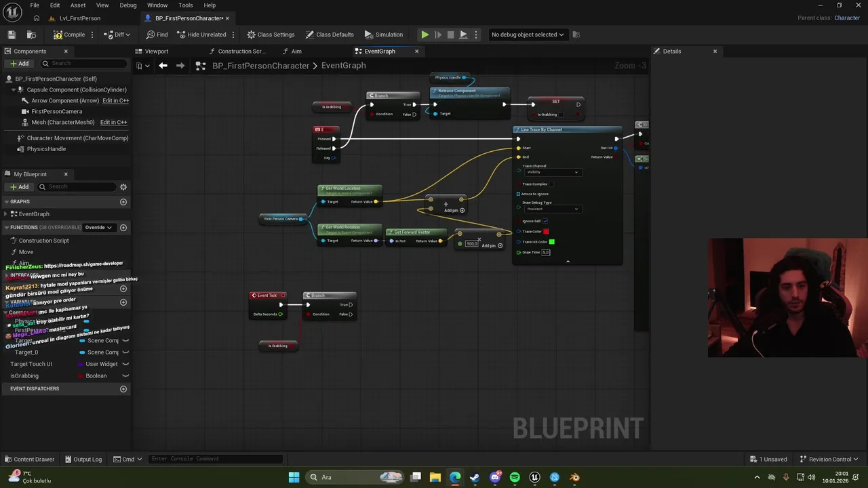Navigate forward in graph history
Screen dimensions: 868x488
[x=180, y=66]
